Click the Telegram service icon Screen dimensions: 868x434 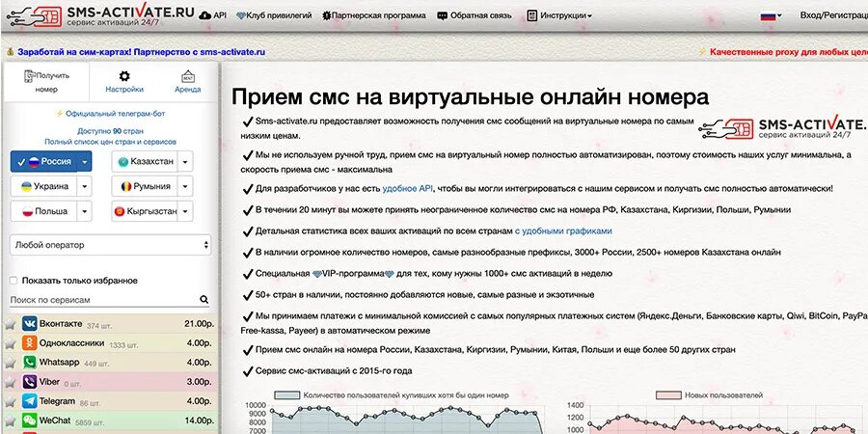pos(29,401)
